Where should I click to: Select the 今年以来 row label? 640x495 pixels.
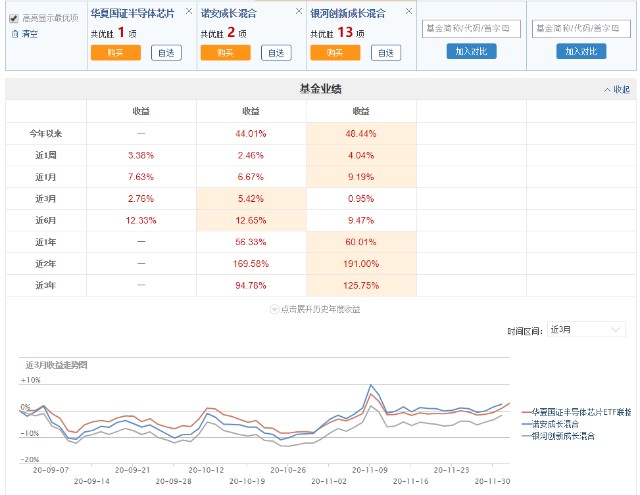[45, 133]
